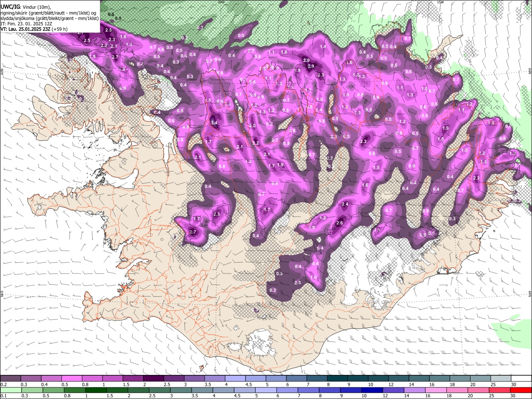
Task: Pick the bright red swatch after bottom 30
Action: 521,390
